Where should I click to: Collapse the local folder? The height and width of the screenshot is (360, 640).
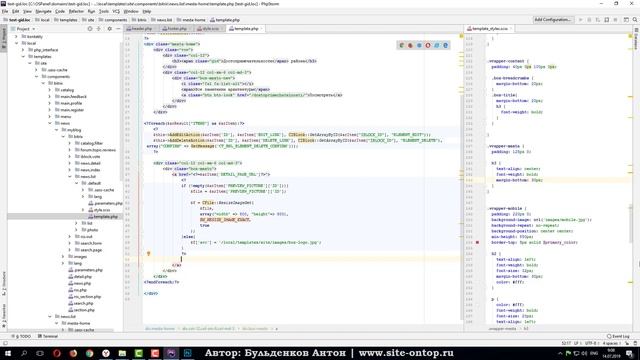pos(16,43)
